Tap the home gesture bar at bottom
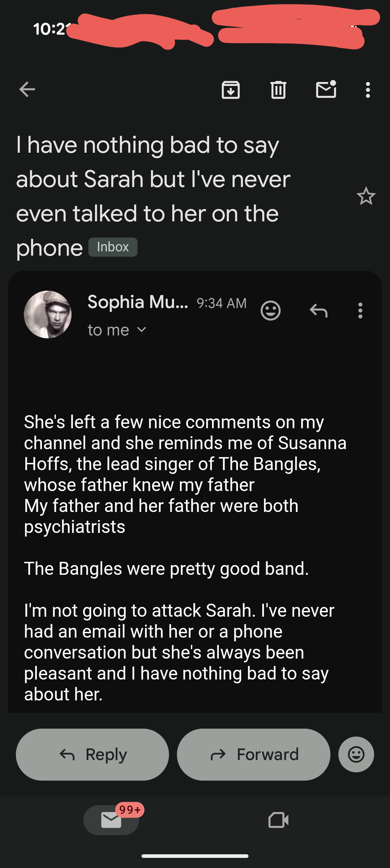The height and width of the screenshot is (868, 390). click(x=195, y=856)
